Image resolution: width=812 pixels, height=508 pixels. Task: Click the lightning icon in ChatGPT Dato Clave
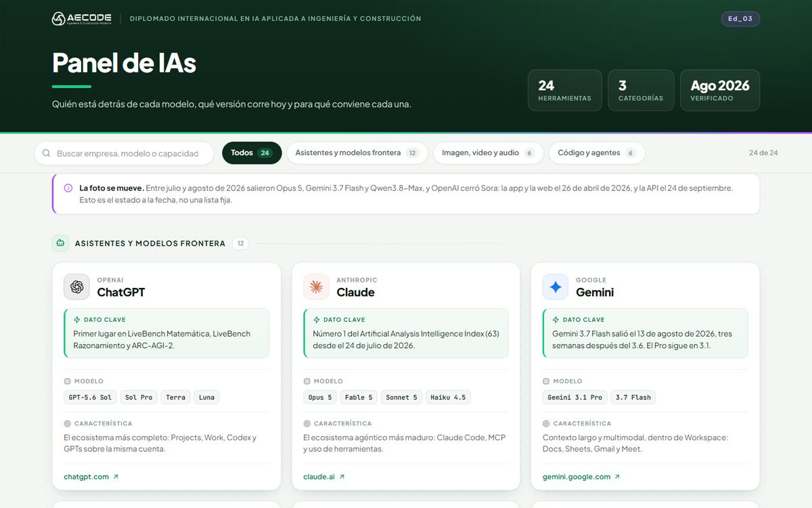(x=77, y=320)
